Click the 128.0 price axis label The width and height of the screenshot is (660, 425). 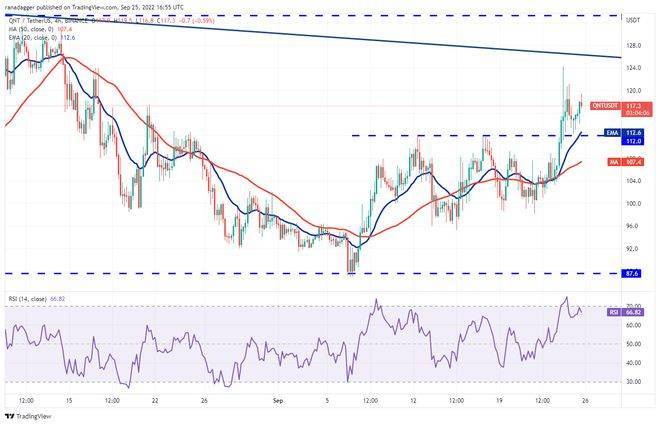pyautogui.click(x=632, y=45)
